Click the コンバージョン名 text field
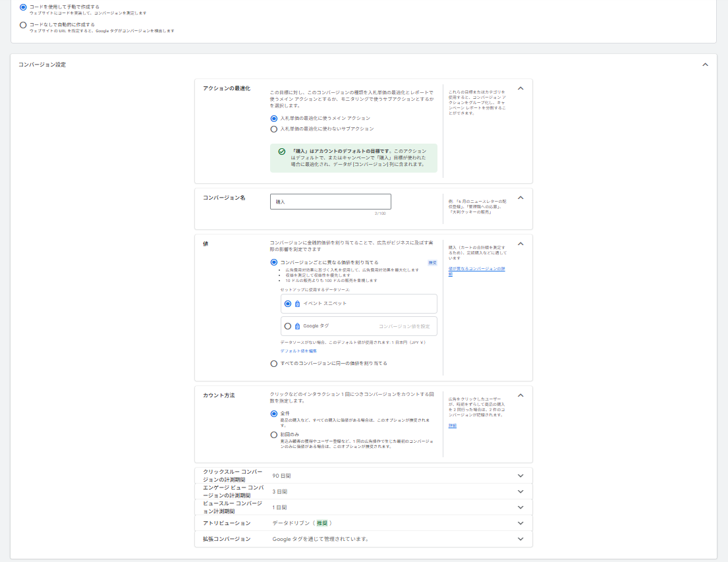728x562 pixels. click(330, 202)
